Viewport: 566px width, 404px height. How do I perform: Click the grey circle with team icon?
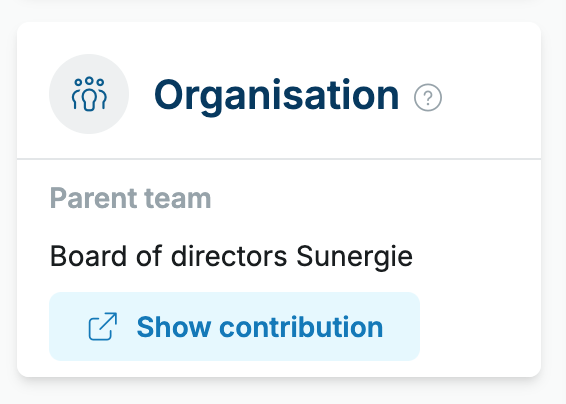[x=89, y=94]
